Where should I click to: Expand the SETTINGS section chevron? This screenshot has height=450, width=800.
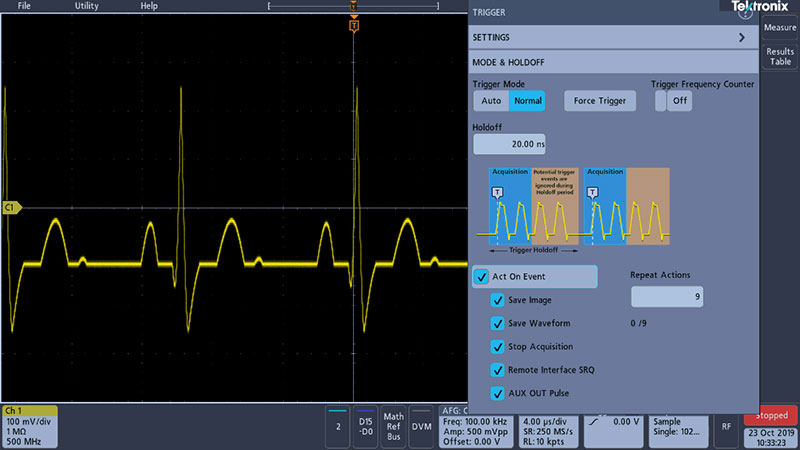(x=741, y=37)
